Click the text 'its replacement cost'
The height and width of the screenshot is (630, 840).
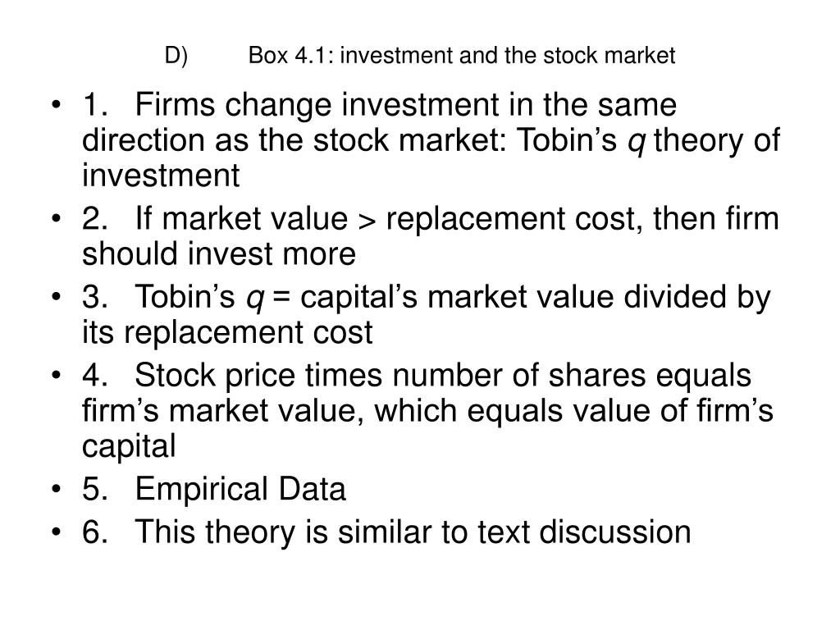[227, 332]
